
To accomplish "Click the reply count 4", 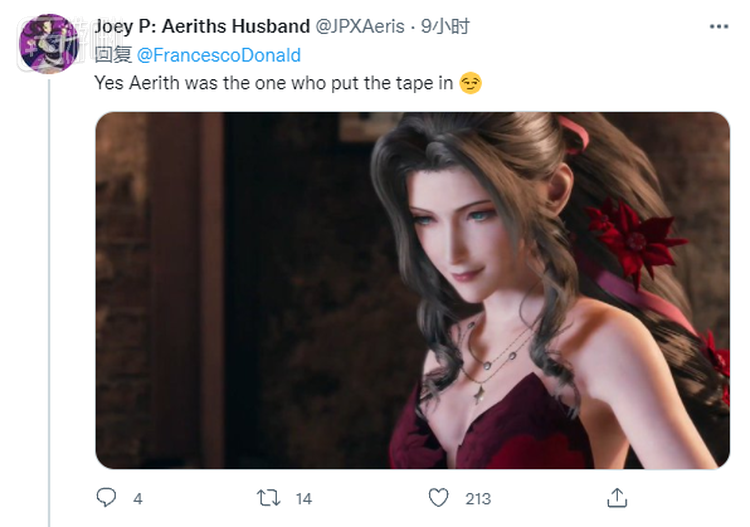I will pyautogui.click(x=137, y=498).
